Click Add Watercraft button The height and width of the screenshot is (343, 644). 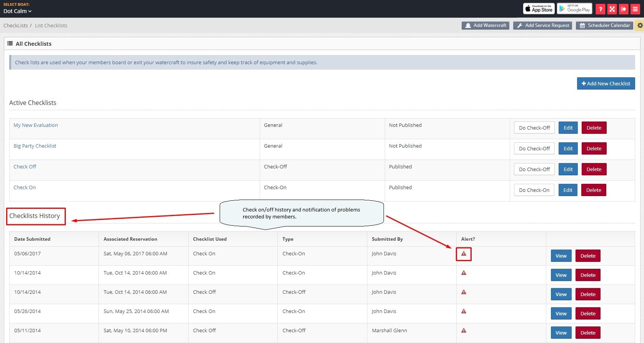click(x=485, y=25)
